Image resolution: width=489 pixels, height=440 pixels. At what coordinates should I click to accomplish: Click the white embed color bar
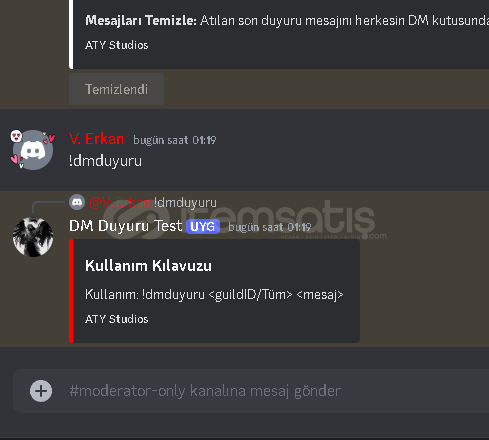click(x=71, y=34)
